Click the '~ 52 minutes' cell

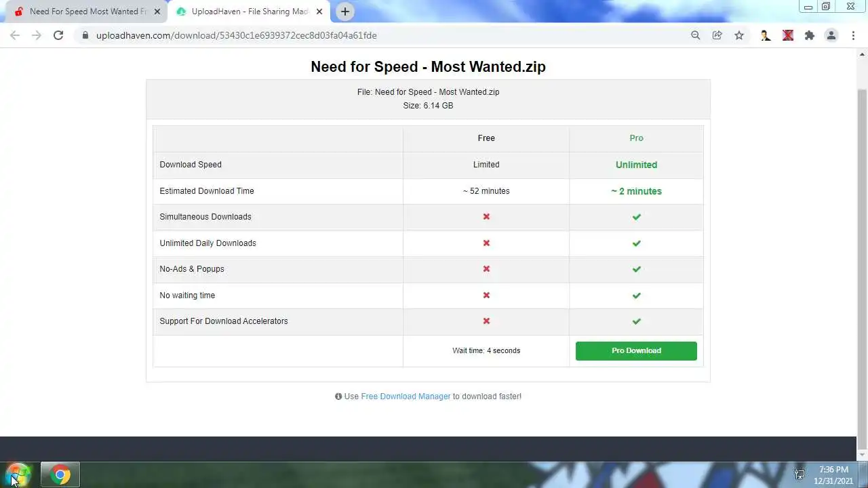[486, 191]
